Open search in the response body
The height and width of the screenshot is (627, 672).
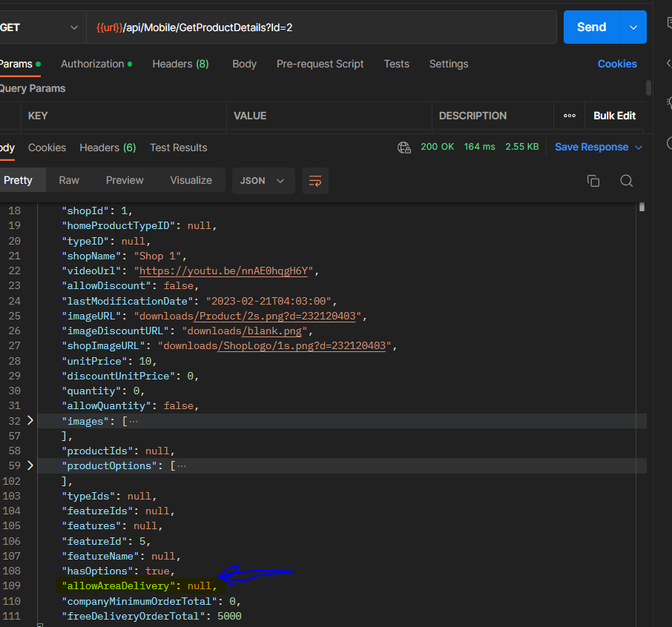[x=627, y=181]
